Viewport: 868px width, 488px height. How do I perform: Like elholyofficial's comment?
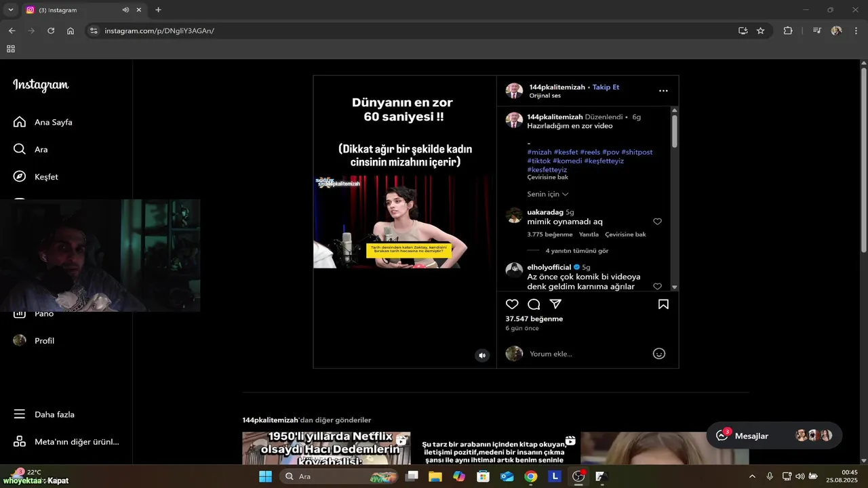[657, 287]
